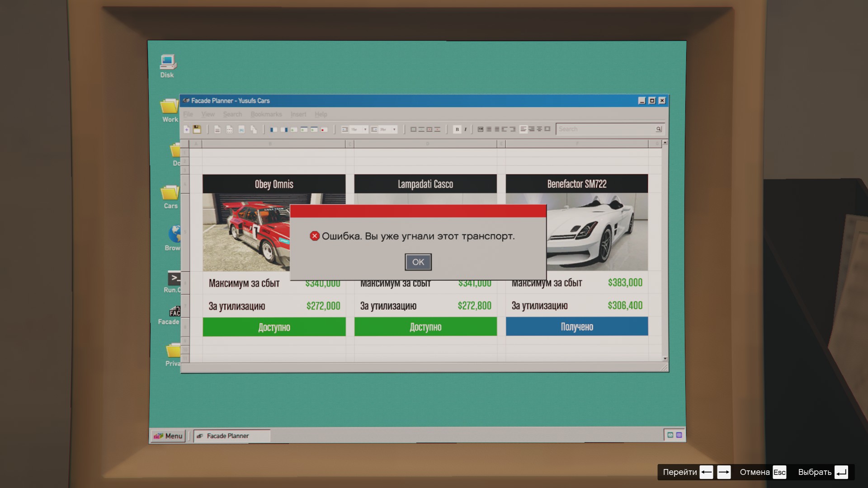Expand the 10pt size dropdown
Screen dimensions: 868x488
click(x=365, y=129)
